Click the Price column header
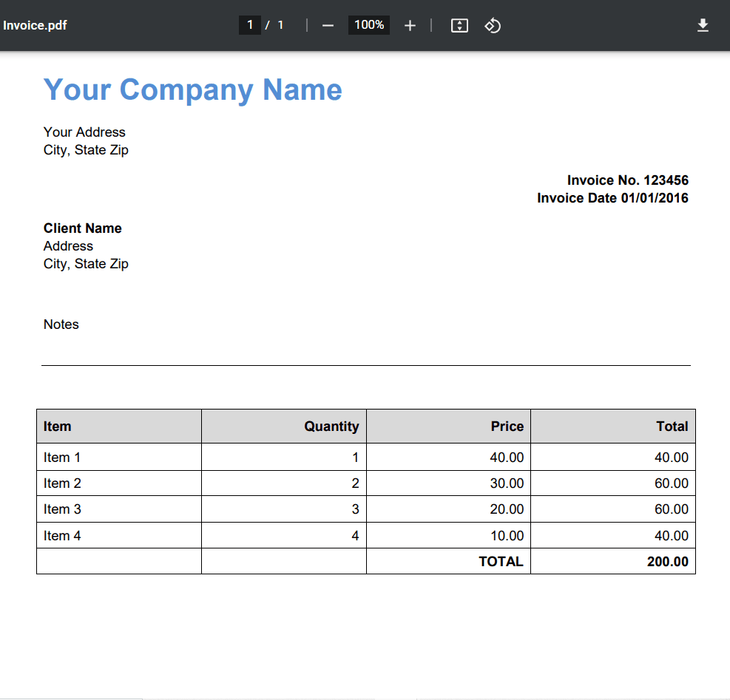 (507, 427)
